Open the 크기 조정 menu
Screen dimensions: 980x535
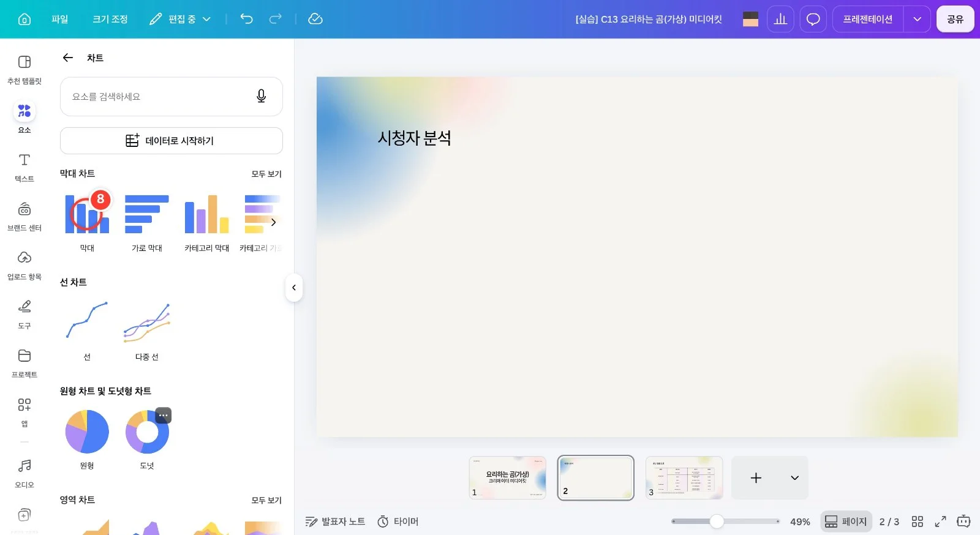tap(110, 19)
